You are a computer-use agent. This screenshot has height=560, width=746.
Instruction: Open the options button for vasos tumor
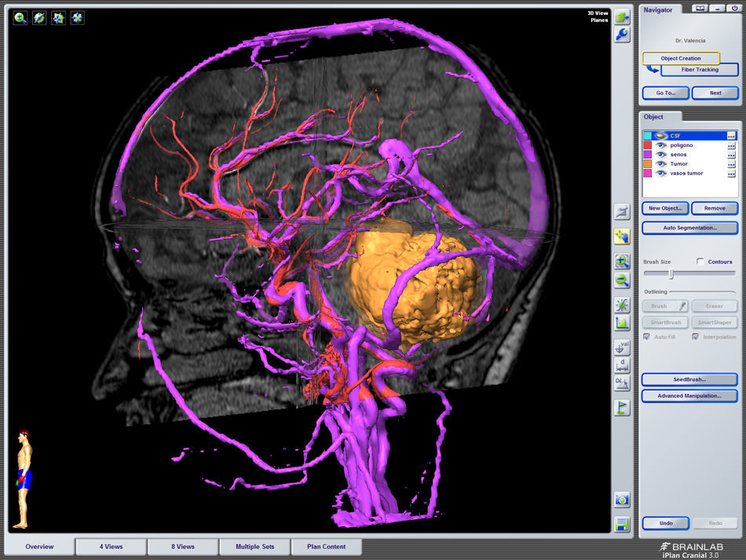click(731, 174)
